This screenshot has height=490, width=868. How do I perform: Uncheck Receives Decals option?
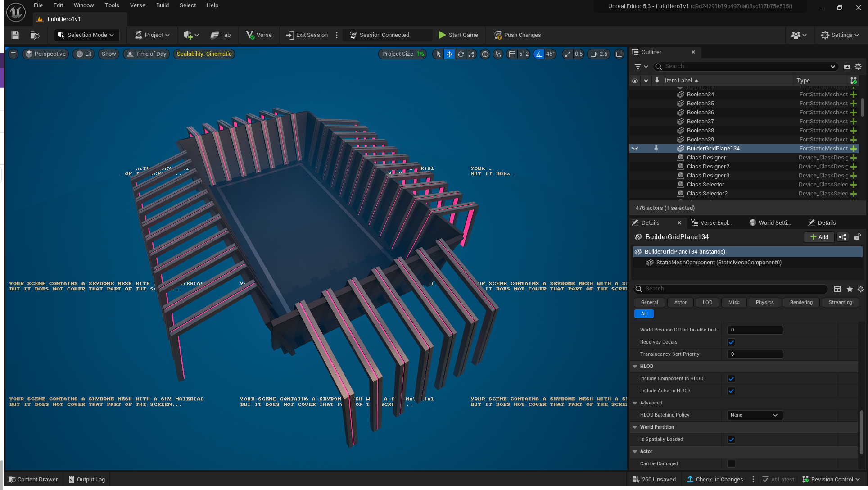pyautogui.click(x=731, y=342)
